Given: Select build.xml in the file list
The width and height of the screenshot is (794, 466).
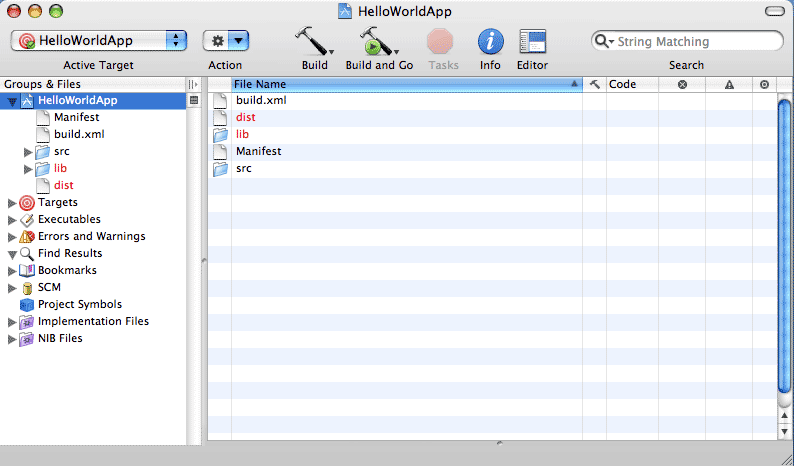Looking at the screenshot, I should tap(261, 101).
